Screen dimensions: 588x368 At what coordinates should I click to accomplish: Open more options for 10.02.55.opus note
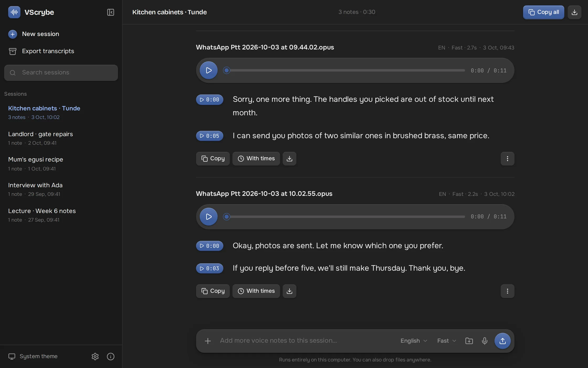click(x=507, y=291)
